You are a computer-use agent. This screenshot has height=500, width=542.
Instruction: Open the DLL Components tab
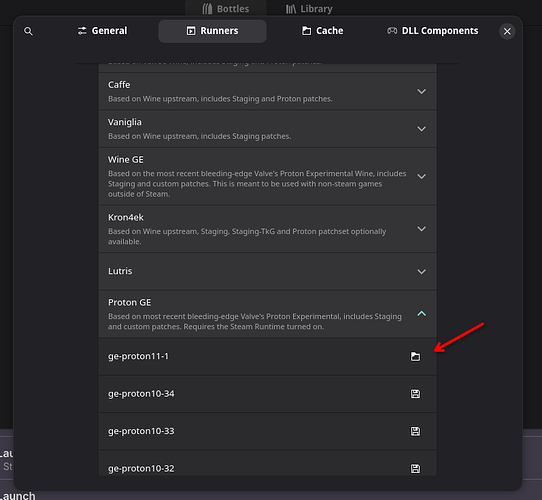coord(432,31)
